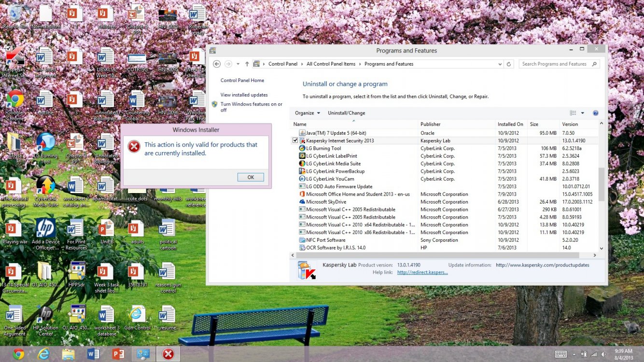644x362 pixels.
Task: Go up one level with the up arrow
Action: (x=247, y=64)
